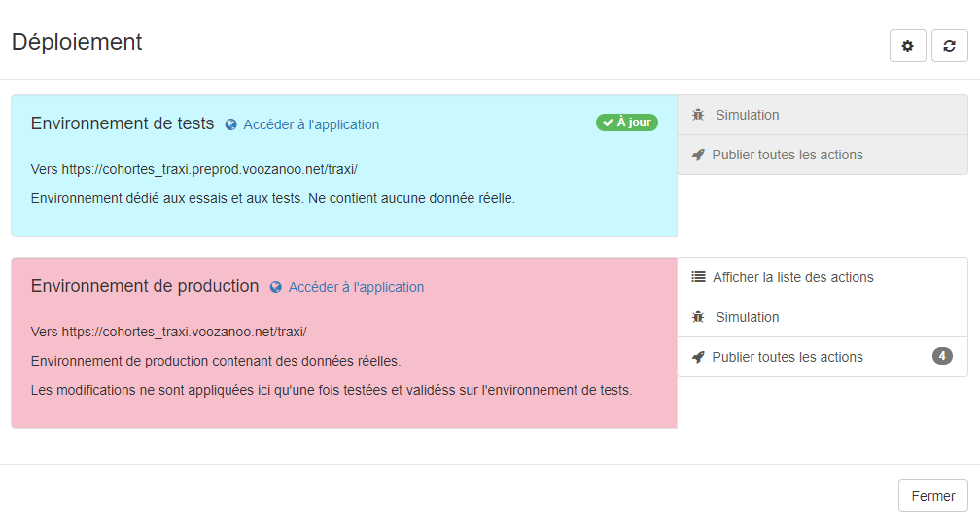Click list icon for Afficher la liste
Image resolution: width=980 pixels, height=525 pixels.
tap(698, 277)
